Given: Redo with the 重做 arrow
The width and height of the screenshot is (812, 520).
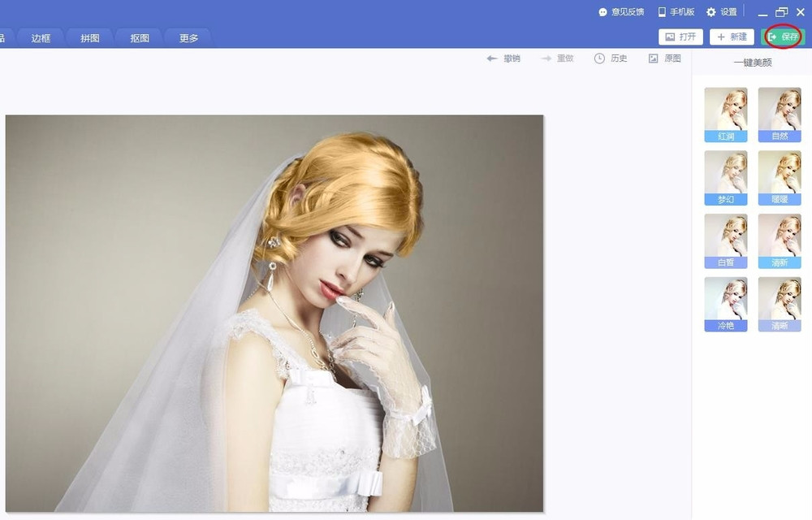Looking at the screenshot, I should (557, 58).
